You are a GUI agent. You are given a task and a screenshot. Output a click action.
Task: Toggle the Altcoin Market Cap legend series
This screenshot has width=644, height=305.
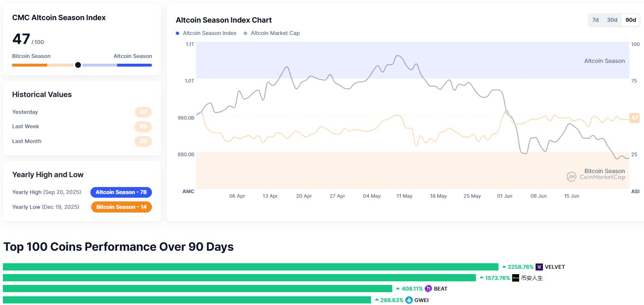point(272,33)
